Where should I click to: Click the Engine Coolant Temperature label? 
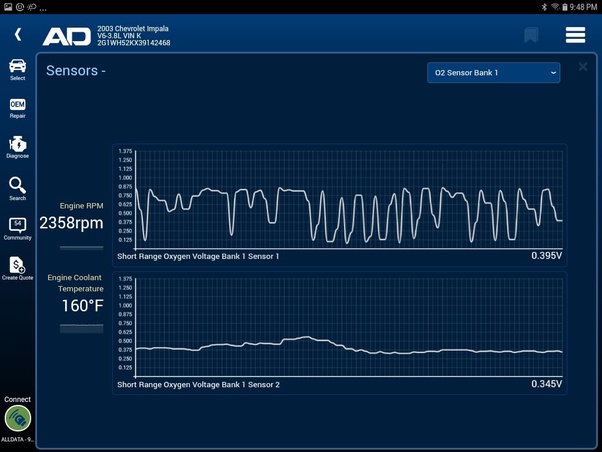pos(75,283)
